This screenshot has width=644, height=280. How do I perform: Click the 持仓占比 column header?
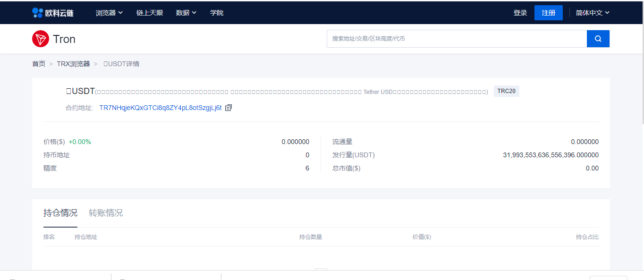(x=587, y=237)
